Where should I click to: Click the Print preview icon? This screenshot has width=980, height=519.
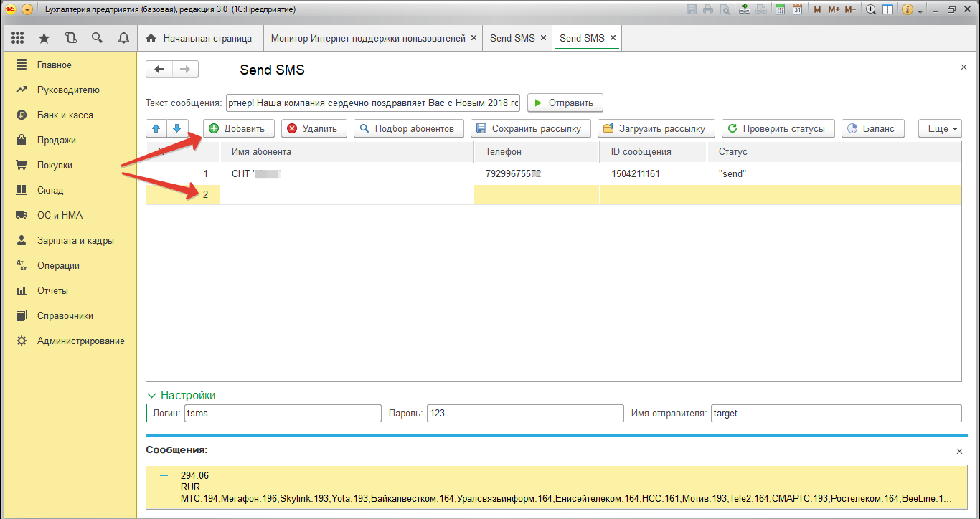point(726,9)
